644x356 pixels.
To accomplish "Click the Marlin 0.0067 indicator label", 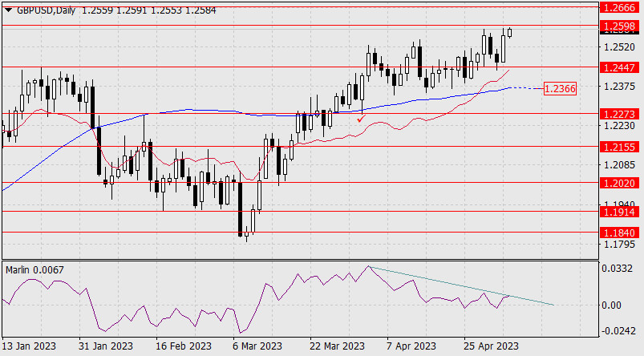I will [34, 269].
